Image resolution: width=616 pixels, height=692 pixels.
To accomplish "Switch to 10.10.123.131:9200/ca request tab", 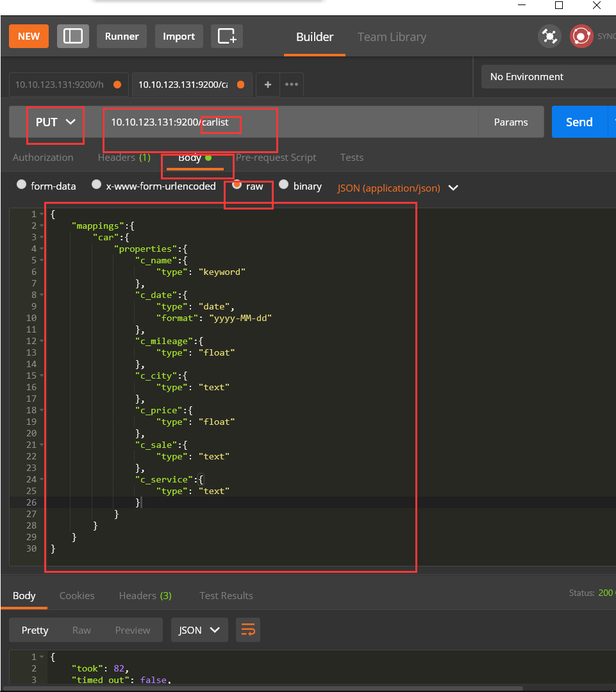I will tap(192, 85).
